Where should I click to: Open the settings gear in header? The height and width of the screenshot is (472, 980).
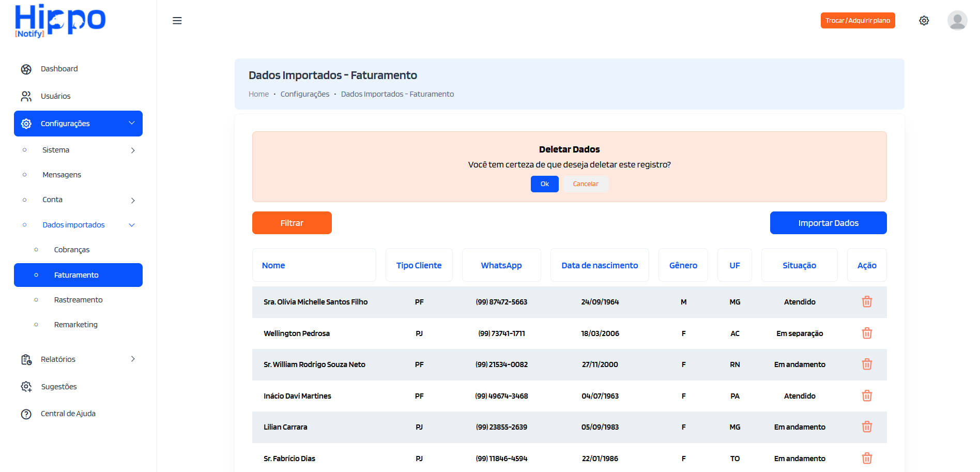pos(924,21)
